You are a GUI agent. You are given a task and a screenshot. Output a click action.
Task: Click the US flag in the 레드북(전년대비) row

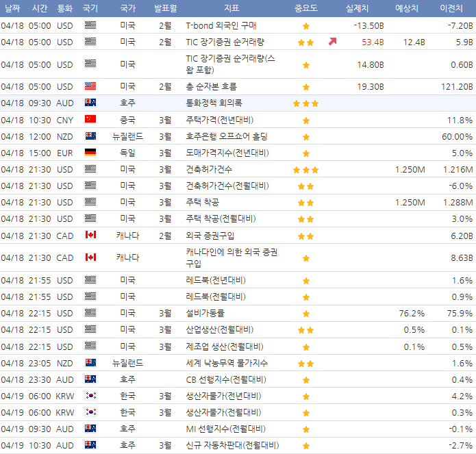click(90, 280)
